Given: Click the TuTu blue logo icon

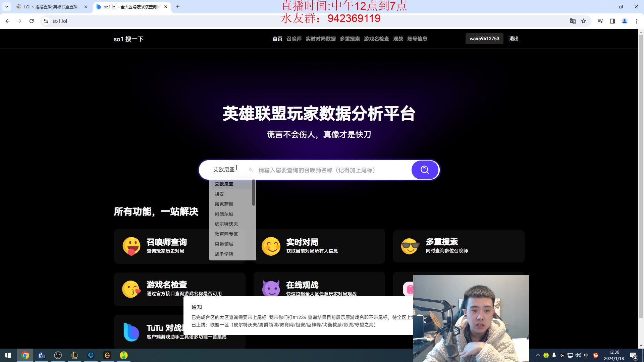Looking at the screenshot, I should (x=131, y=332).
